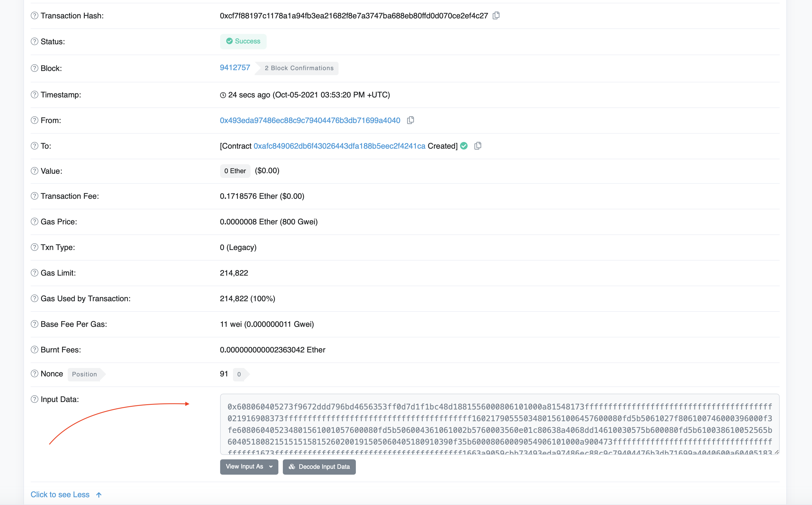
Task: Click the 2 Block Confirmations badge
Action: point(299,68)
